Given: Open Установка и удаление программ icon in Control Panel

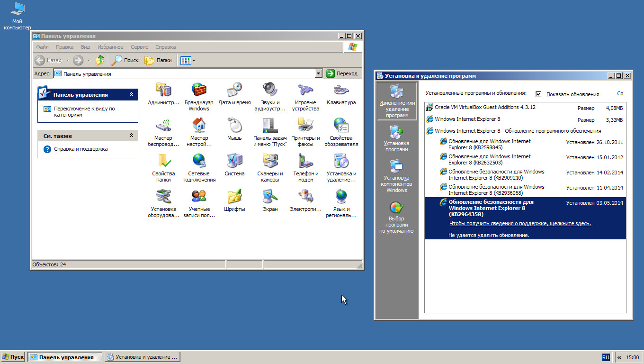Looking at the screenshot, I should point(341,167).
